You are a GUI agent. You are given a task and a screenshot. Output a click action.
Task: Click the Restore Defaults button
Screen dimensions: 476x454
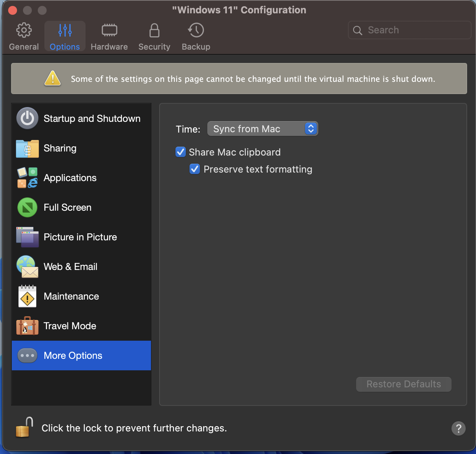(x=403, y=384)
